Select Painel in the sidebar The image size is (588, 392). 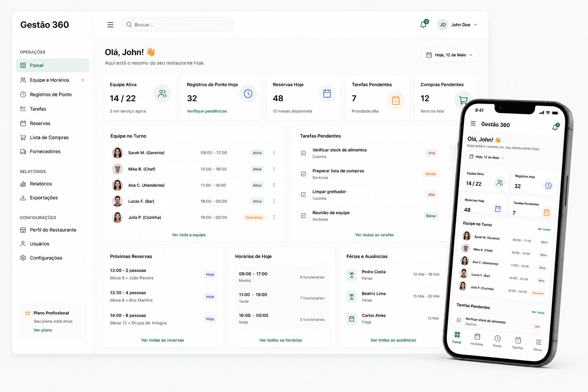(x=52, y=65)
